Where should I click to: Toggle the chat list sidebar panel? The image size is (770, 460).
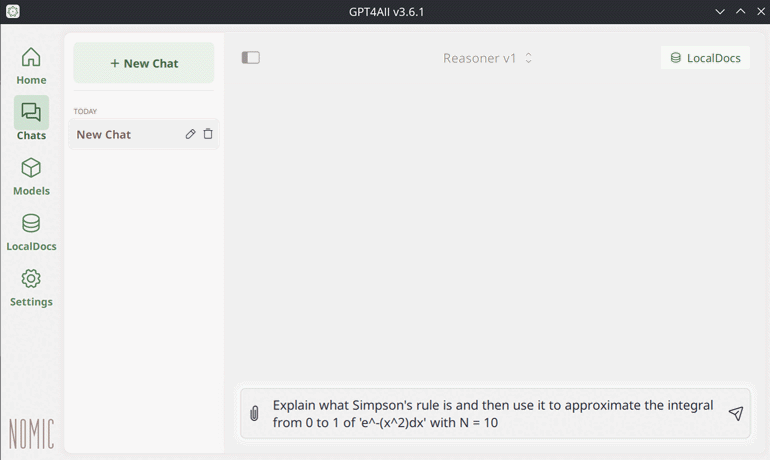pos(251,58)
